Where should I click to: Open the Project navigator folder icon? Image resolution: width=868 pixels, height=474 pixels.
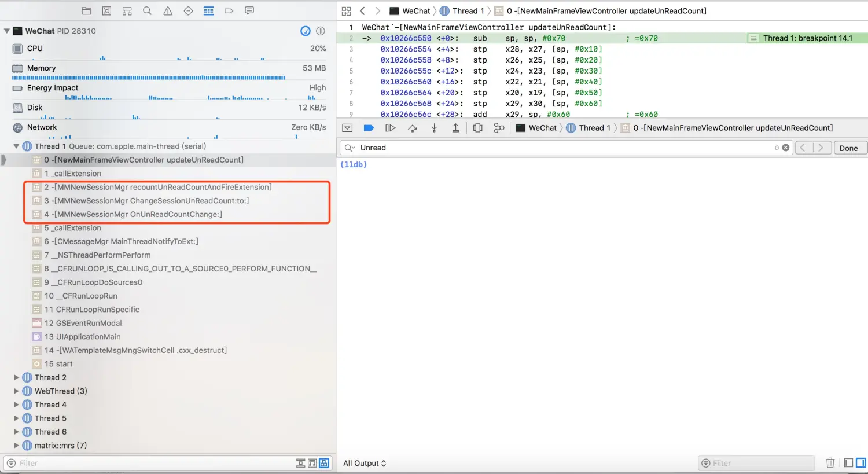[86, 10]
